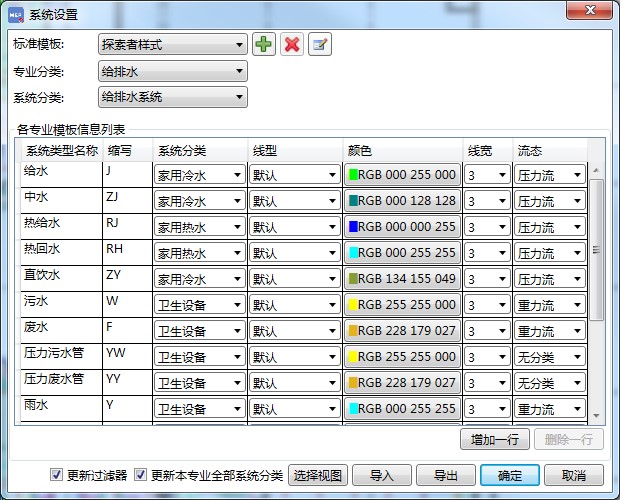
Task: Open 线型 dropdown in the 给水 row
Action: pyautogui.click(x=295, y=175)
